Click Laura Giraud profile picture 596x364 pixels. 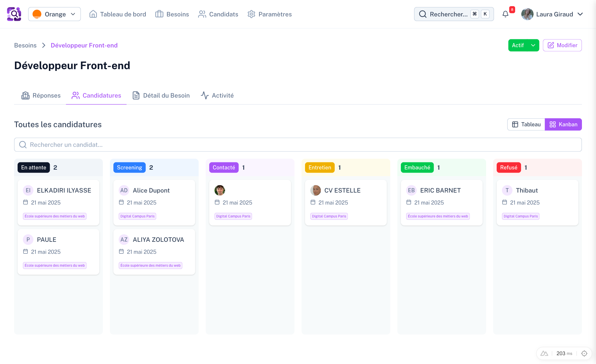point(527,14)
